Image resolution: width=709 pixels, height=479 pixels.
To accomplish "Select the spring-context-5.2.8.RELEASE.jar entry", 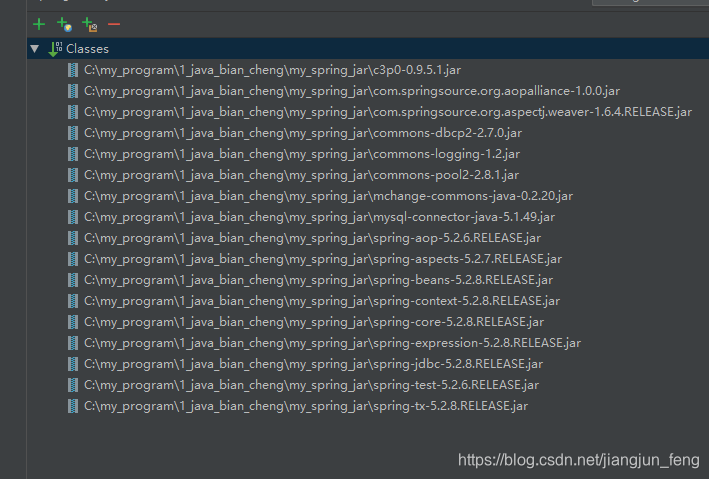I will point(322,301).
